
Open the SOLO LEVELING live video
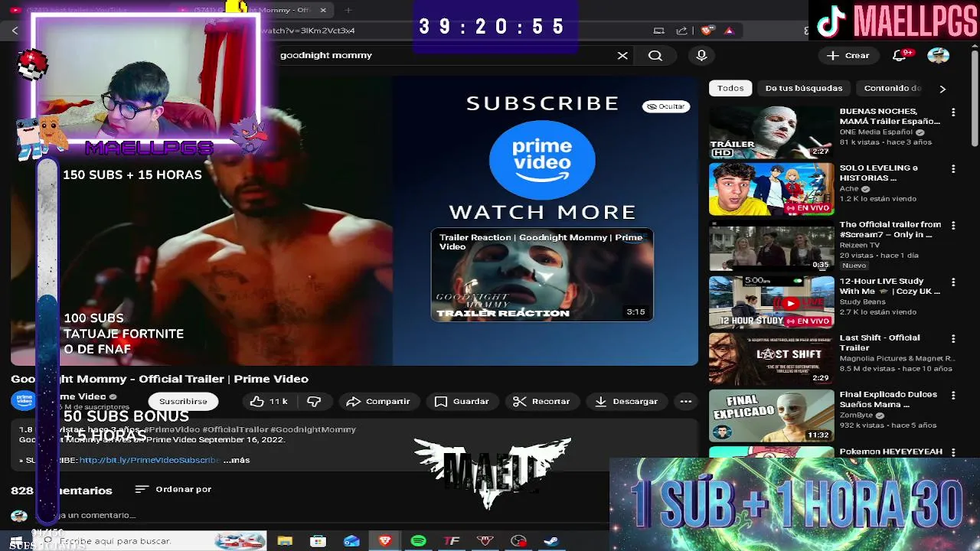(x=771, y=189)
